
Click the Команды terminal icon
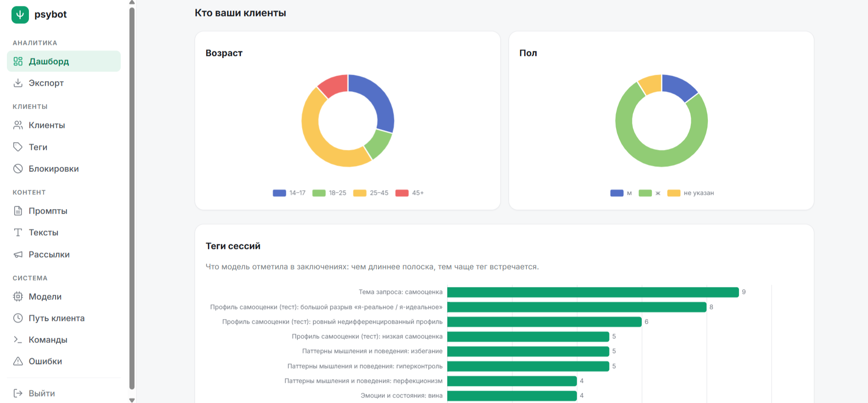pos(18,340)
